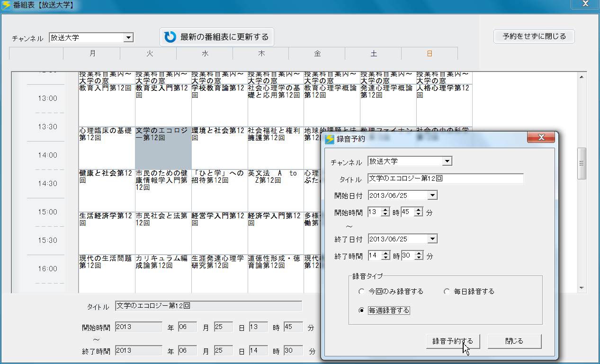Viewport: 600px width, 364px height.
Task: Select program 道徳性形成・徳育論第12回
Action: coord(276,274)
